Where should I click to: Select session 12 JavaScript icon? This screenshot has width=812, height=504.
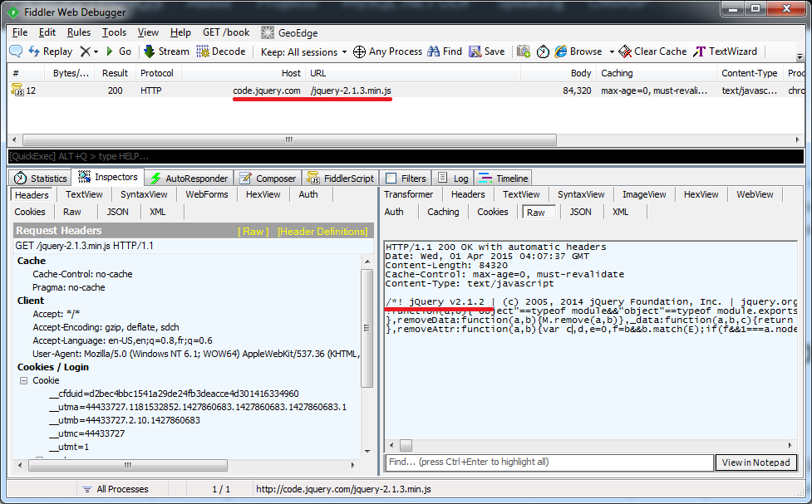click(x=17, y=90)
